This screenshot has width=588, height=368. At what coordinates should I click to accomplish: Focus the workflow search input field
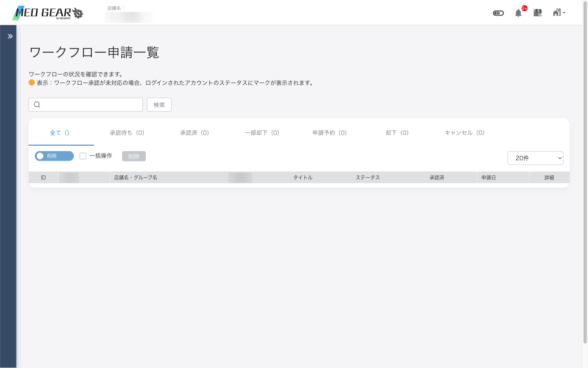pos(86,105)
